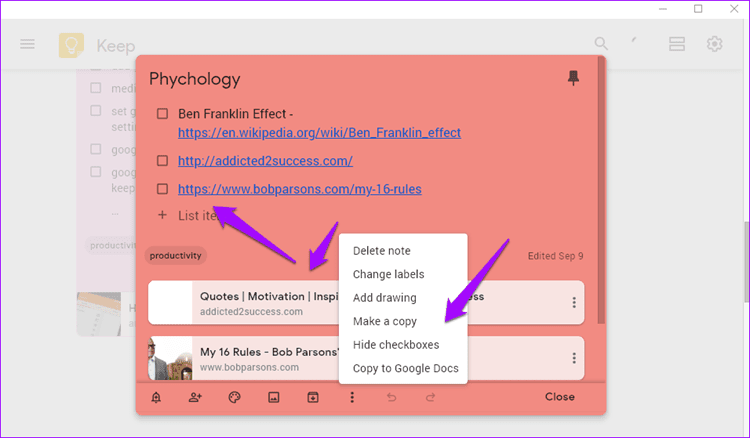Click the Close button on note
Viewport: 750px width, 438px height.
[560, 397]
